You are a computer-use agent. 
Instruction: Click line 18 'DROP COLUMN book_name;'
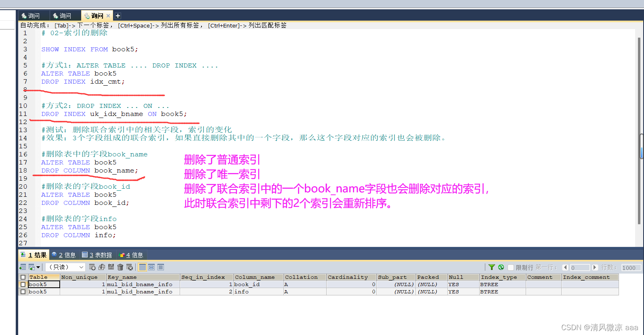90,171
